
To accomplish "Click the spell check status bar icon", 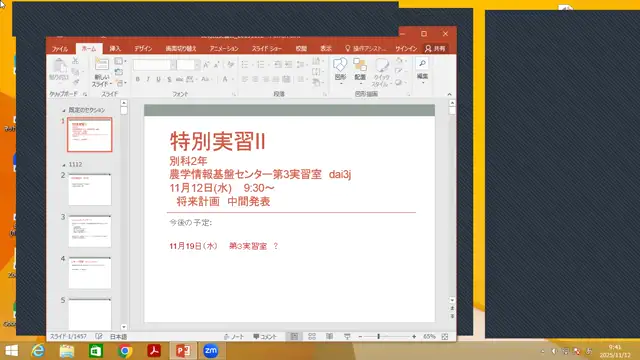I will pos(99,337).
